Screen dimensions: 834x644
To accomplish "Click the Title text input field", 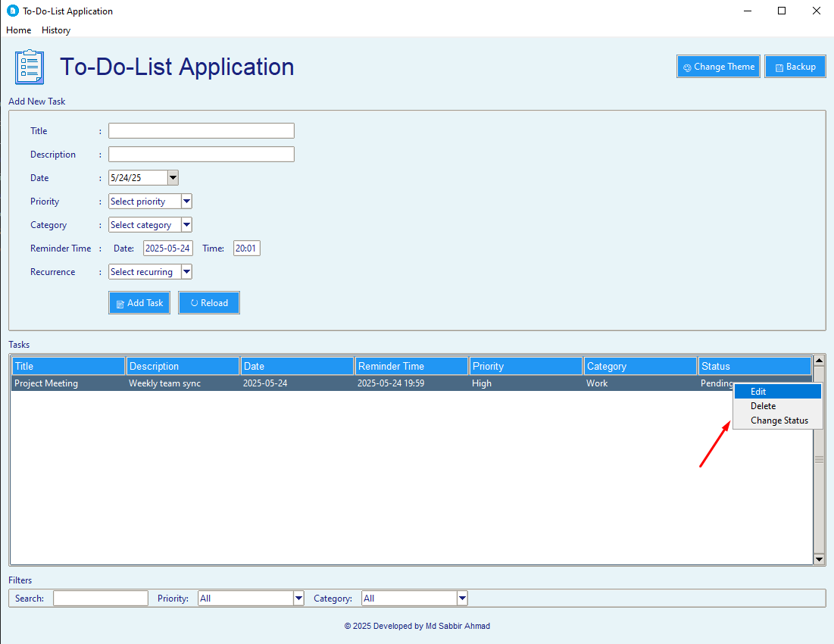I will (201, 131).
